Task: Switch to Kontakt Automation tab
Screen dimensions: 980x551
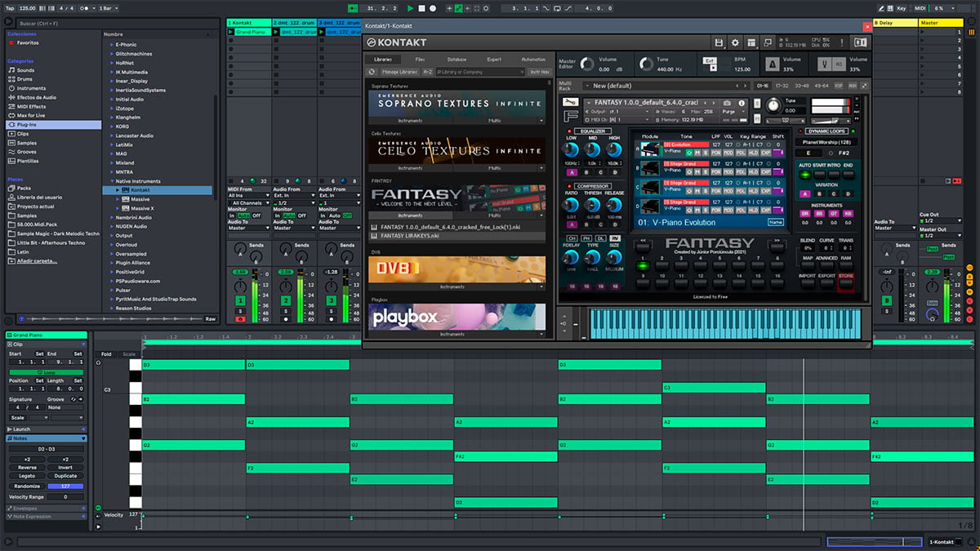Action: coord(532,60)
